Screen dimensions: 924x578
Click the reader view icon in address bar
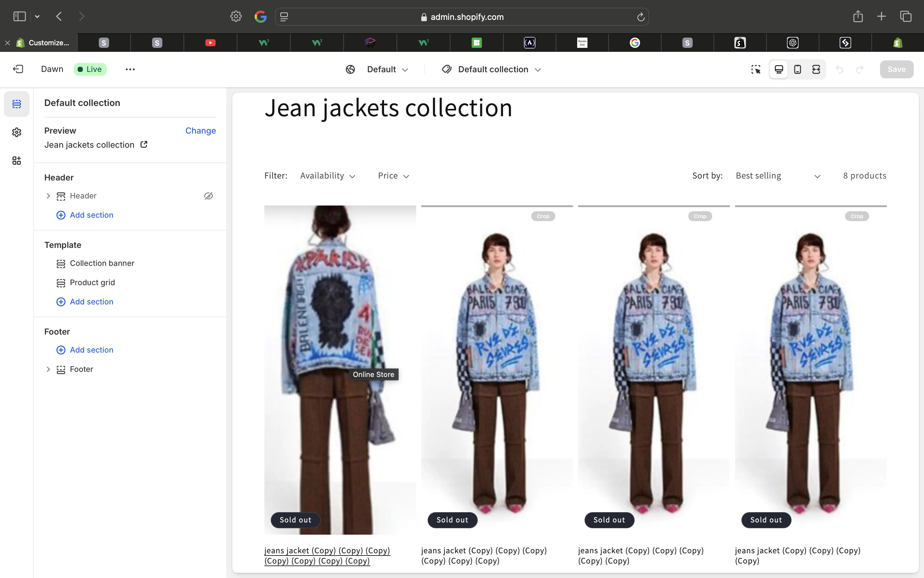coord(284,17)
